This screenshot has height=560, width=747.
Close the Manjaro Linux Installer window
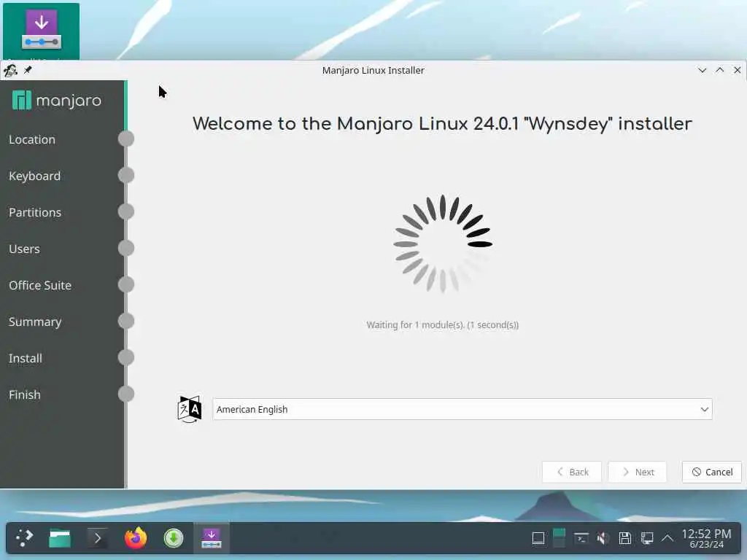tap(738, 70)
